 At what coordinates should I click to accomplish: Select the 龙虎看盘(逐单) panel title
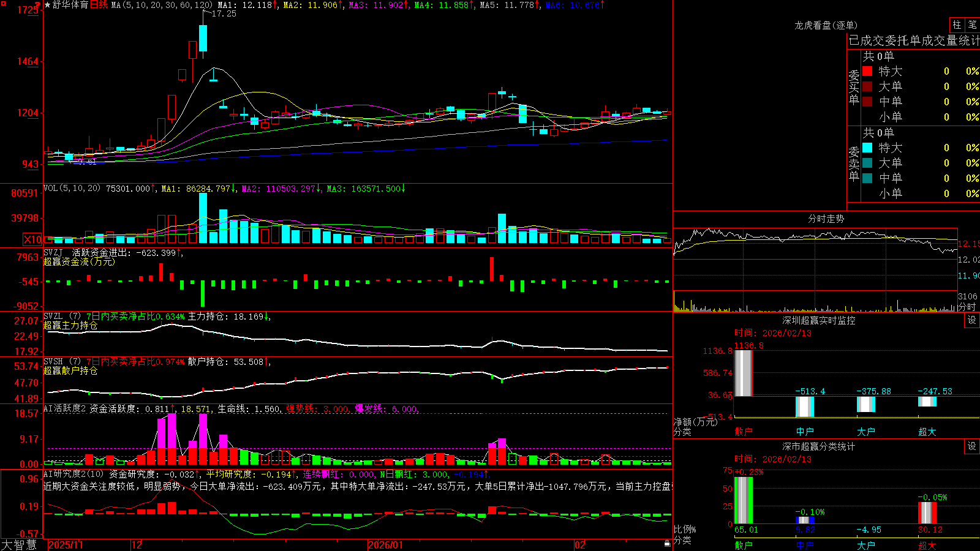(826, 25)
